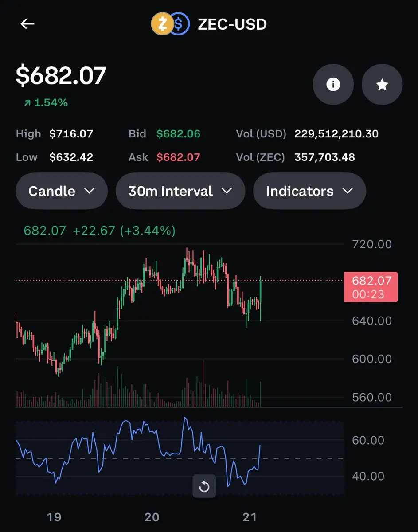
Task: Tap date label 20 on time axis
Action: tap(152, 517)
